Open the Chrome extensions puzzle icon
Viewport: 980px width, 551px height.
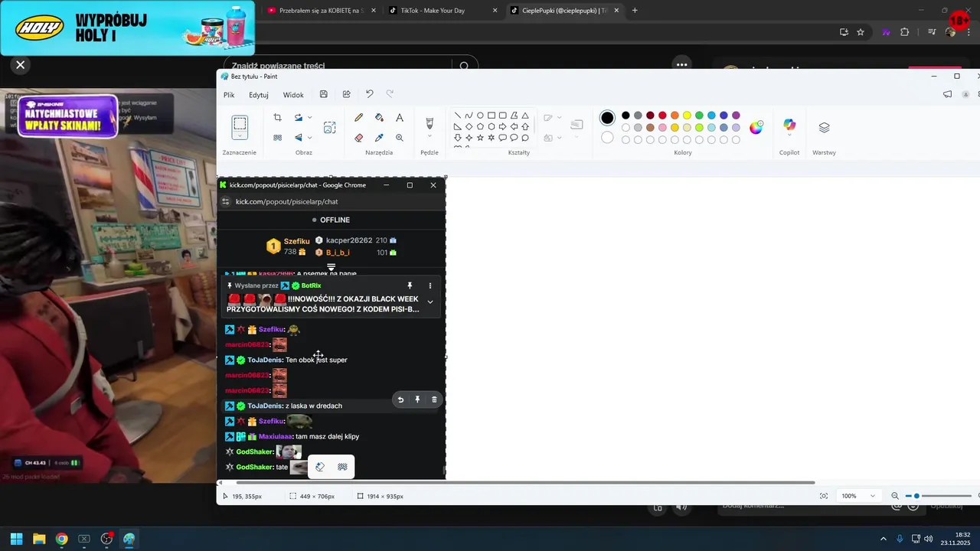point(905,32)
